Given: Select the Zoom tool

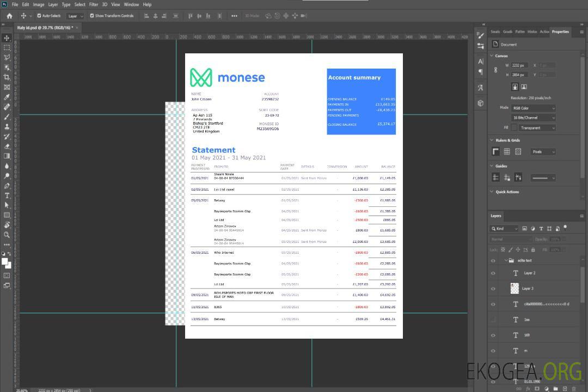Looking at the screenshot, I should (7, 235).
